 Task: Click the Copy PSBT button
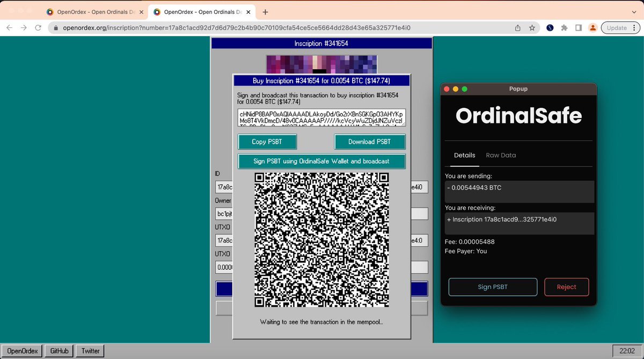tap(267, 141)
